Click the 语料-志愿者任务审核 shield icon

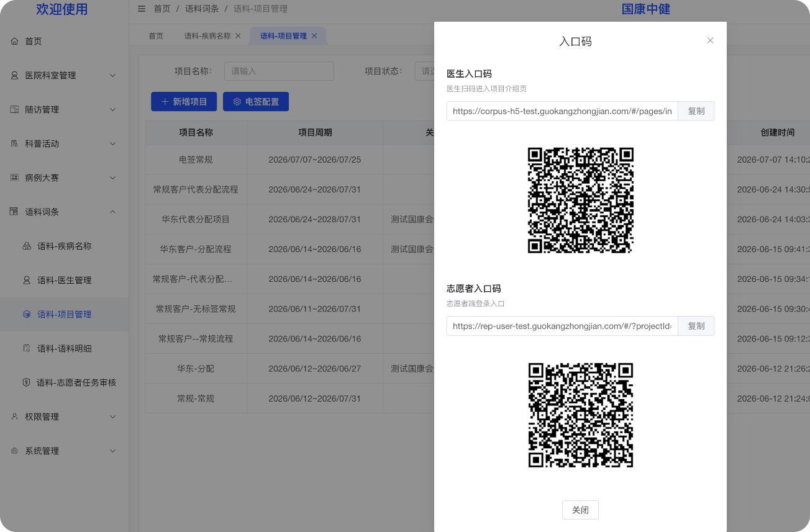[x=27, y=382]
